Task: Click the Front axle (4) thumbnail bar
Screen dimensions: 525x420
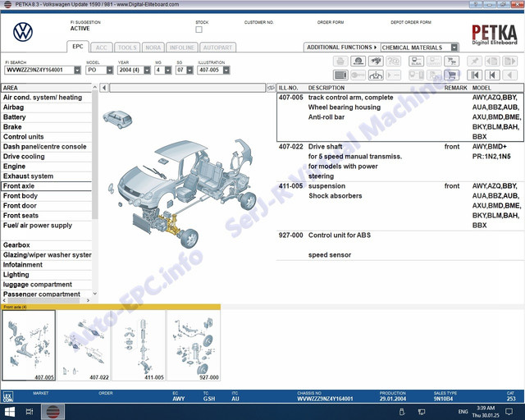Action: (111, 307)
